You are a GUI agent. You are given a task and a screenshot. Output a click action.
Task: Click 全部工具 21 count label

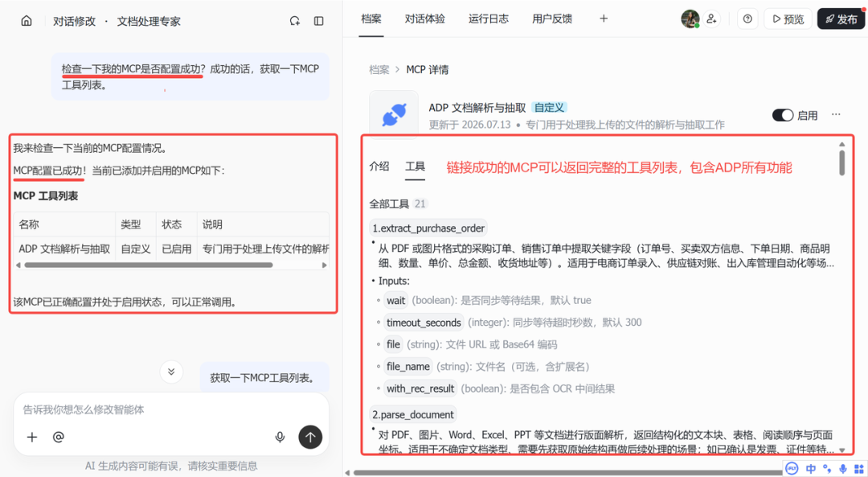399,204
